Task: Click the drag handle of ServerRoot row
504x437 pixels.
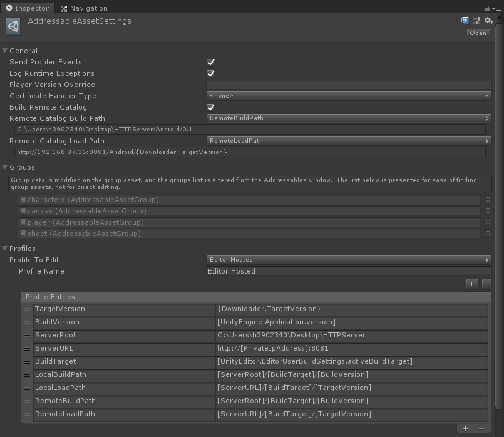Action: click(x=27, y=336)
